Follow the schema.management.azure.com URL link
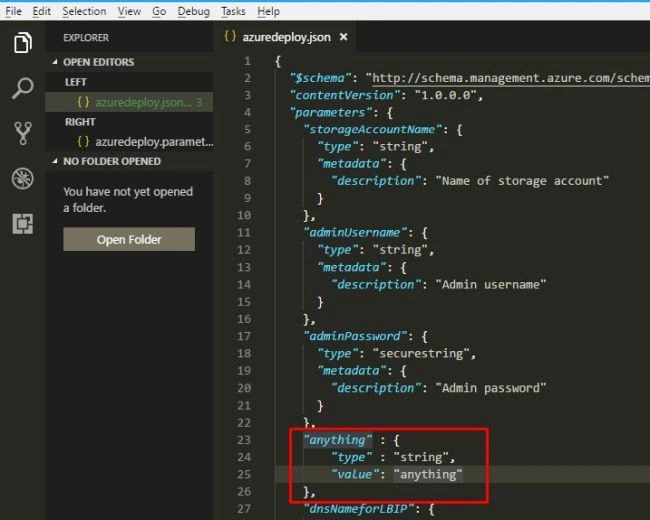The image size is (650, 520). (x=510, y=78)
